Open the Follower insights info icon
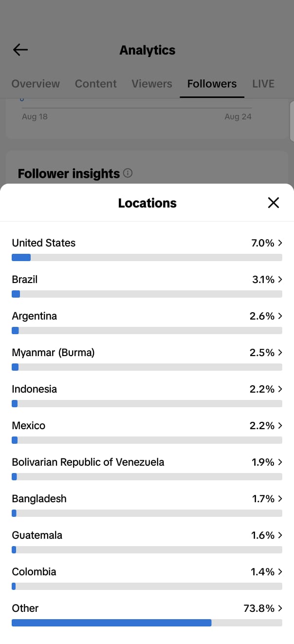 click(x=128, y=173)
